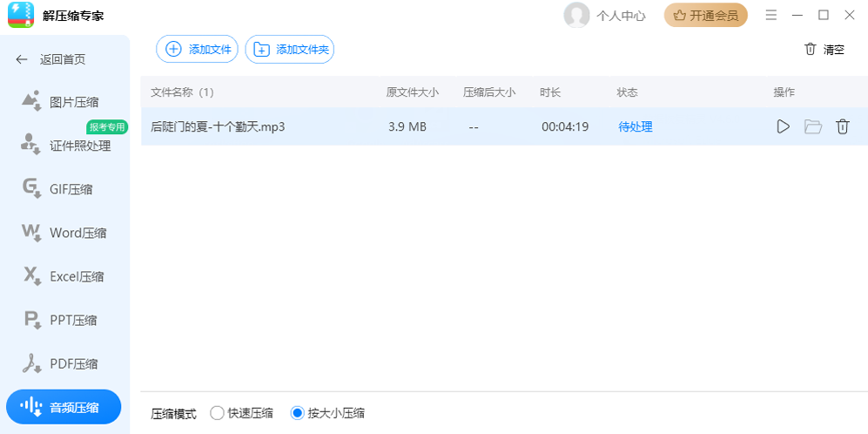The image size is (868, 434).
Task: Click 添加文件 button
Action: click(x=197, y=50)
